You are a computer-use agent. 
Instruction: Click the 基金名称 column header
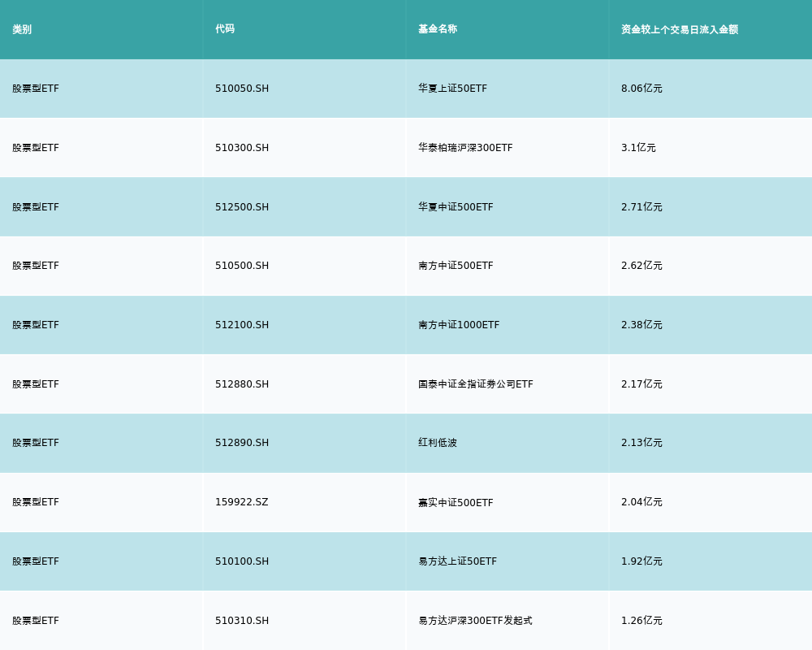[x=438, y=29]
